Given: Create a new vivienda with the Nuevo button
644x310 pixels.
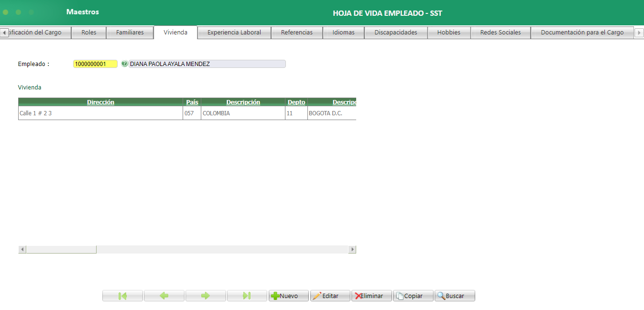Looking at the screenshot, I should pos(288,295).
